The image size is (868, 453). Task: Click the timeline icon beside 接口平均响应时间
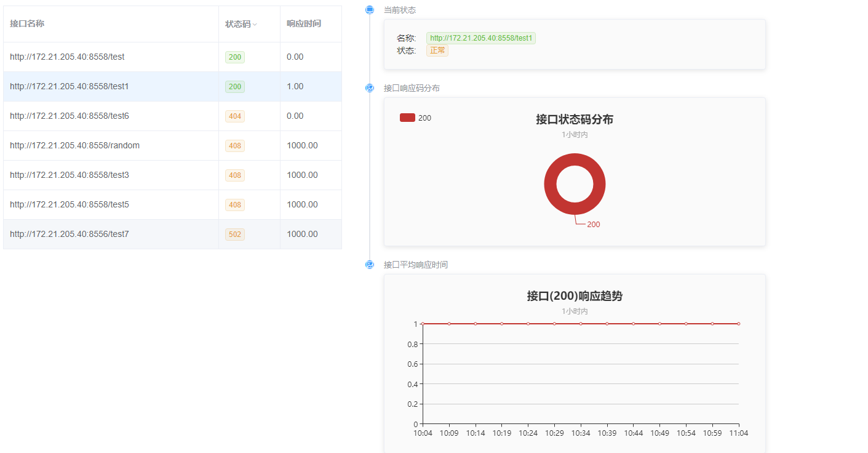pyautogui.click(x=370, y=265)
